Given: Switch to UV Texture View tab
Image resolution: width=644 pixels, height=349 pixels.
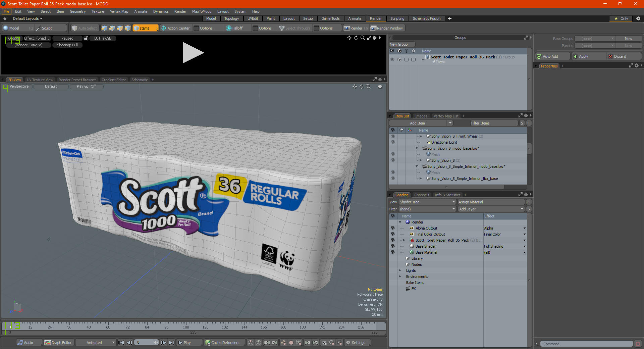Looking at the screenshot, I should 40,80.
